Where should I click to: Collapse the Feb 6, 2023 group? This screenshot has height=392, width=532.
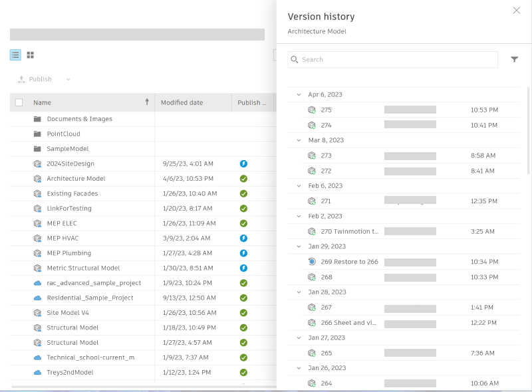coord(299,186)
